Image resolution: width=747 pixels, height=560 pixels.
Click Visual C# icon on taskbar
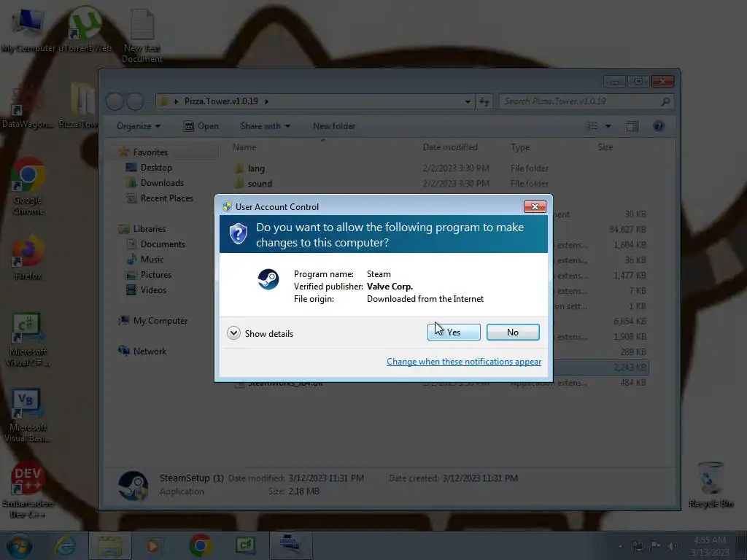pyautogui.click(x=245, y=545)
